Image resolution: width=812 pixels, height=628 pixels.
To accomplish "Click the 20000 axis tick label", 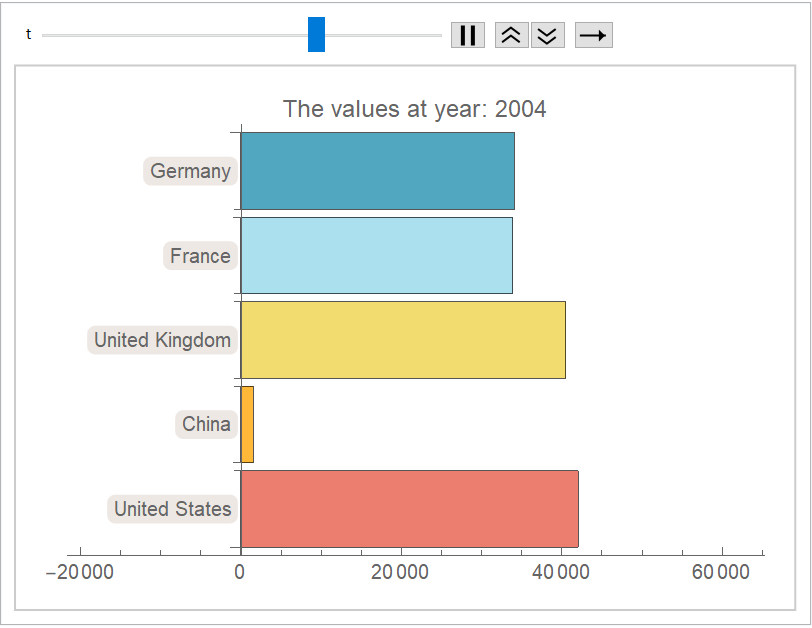I will click(400, 572).
